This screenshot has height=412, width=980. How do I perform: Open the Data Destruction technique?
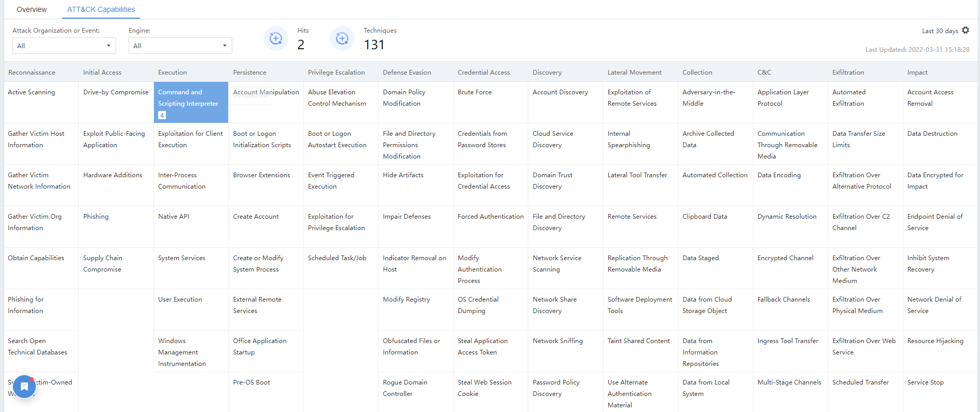tap(932, 134)
